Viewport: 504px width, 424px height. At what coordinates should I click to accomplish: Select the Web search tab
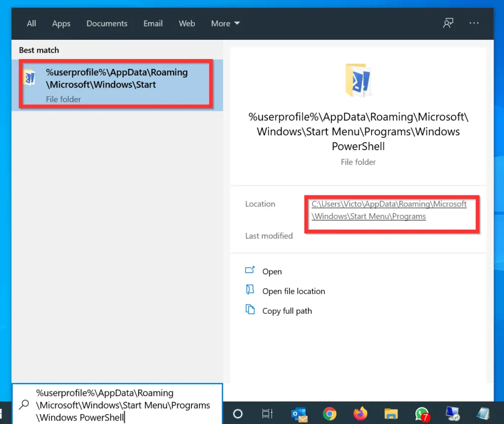click(187, 24)
